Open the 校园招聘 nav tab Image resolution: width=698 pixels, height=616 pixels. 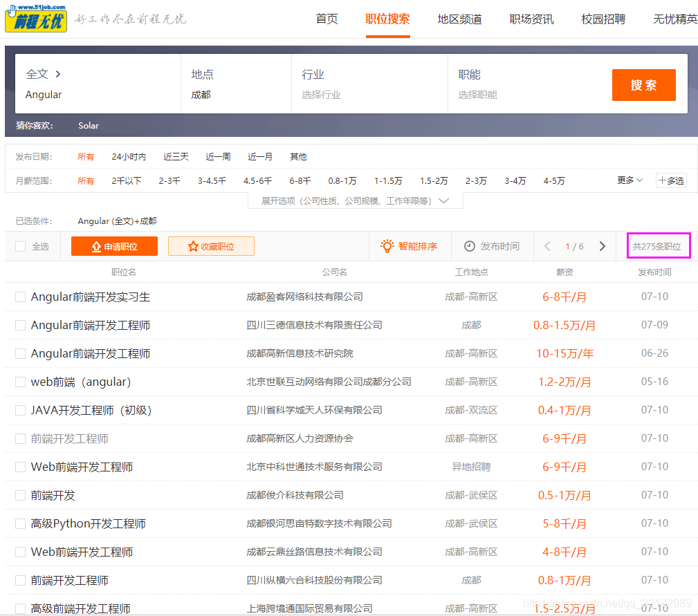[x=603, y=19]
